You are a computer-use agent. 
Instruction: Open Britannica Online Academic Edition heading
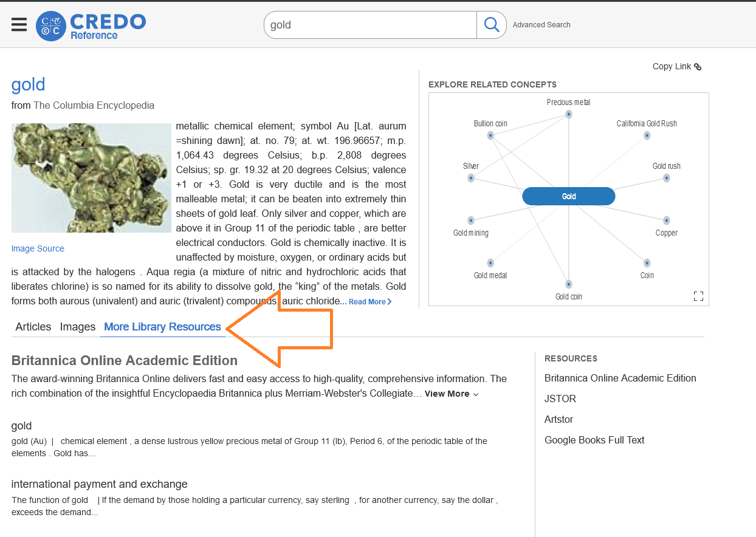coord(125,361)
